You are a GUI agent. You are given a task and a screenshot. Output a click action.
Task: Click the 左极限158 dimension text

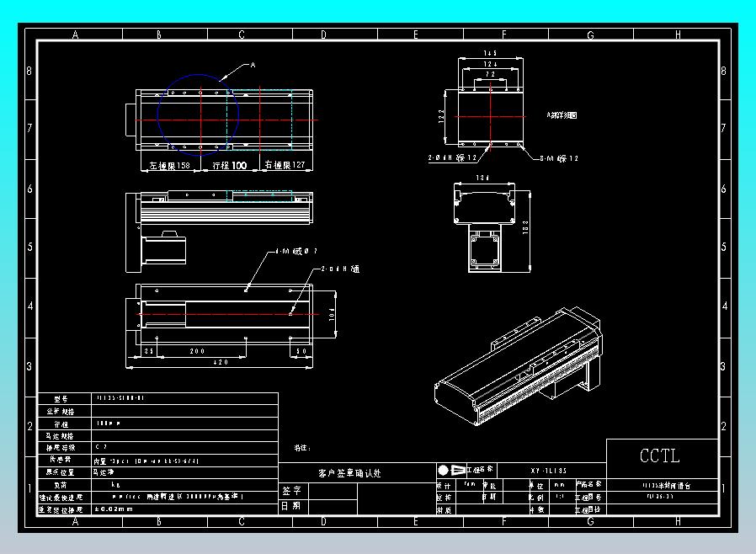click(x=170, y=165)
